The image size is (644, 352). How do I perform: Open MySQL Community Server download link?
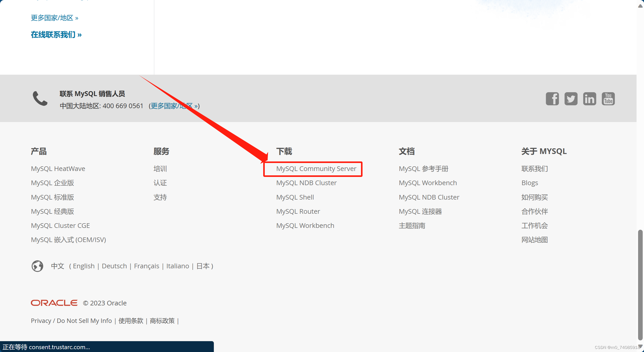(x=316, y=169)
